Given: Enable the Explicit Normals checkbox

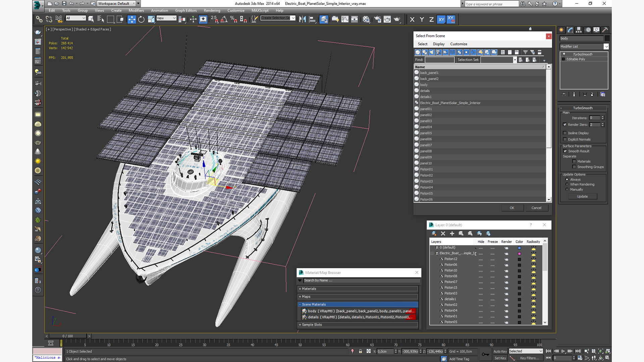Looking at the screenshot, I should pos(565,139).
